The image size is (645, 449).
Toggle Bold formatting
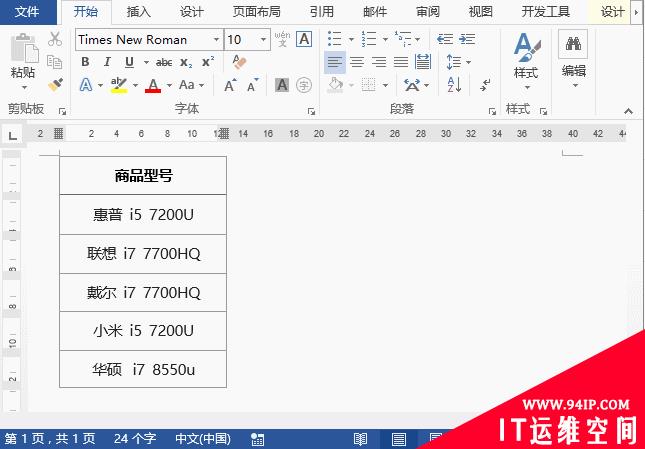click(85, 62)
